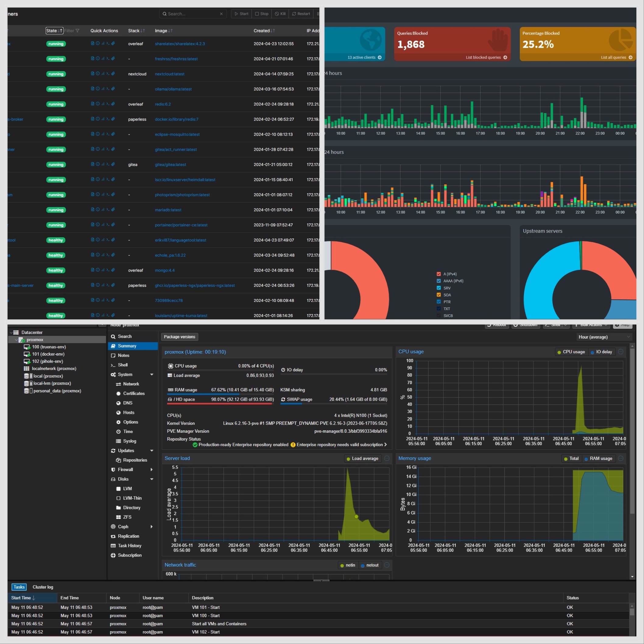Image resolution: width=644 pixels, height=644 pixels.
Task: Click the CPU usage legend color dot
Action: 559,352
